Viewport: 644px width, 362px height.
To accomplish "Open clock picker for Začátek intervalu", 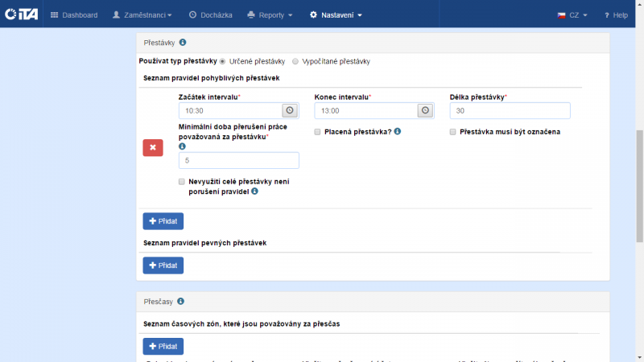I will [290, 110].
